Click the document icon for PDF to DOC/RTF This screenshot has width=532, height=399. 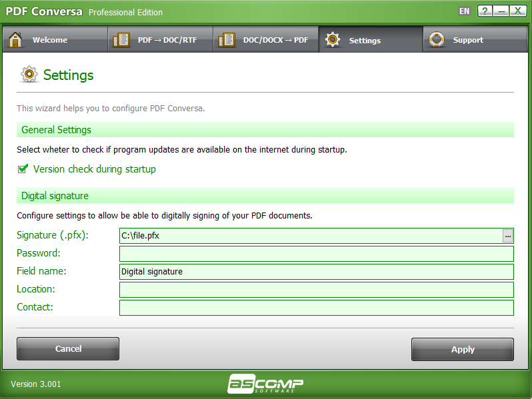coord(121,40)
